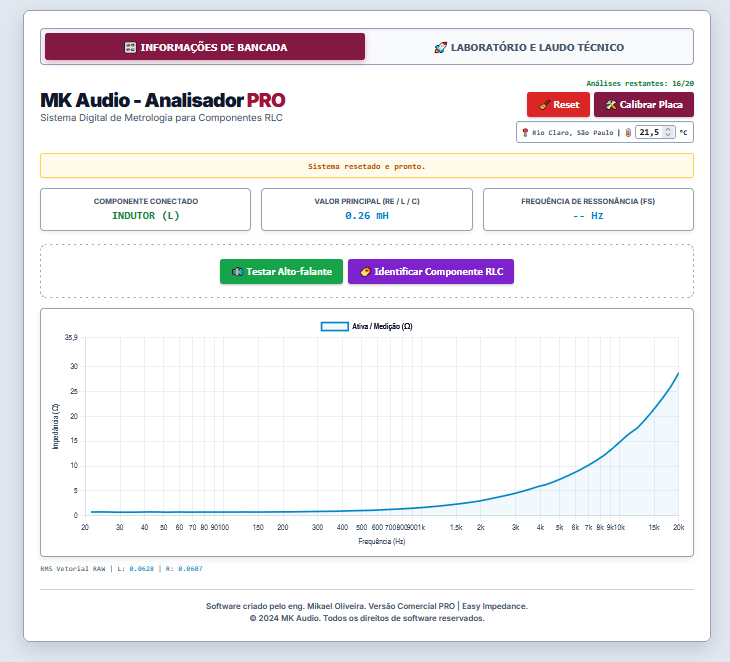Click the Reset button
The width and height of the screenshot is (730, 662).
point(558,104)
